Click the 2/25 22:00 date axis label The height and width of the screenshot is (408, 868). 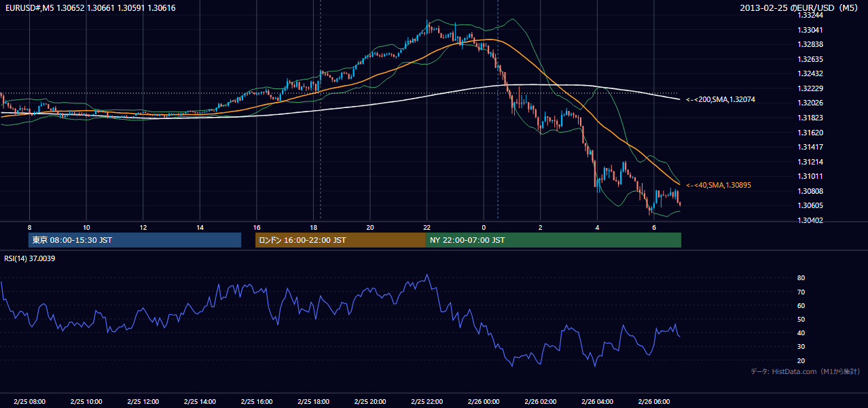click(x=427, y=402)
